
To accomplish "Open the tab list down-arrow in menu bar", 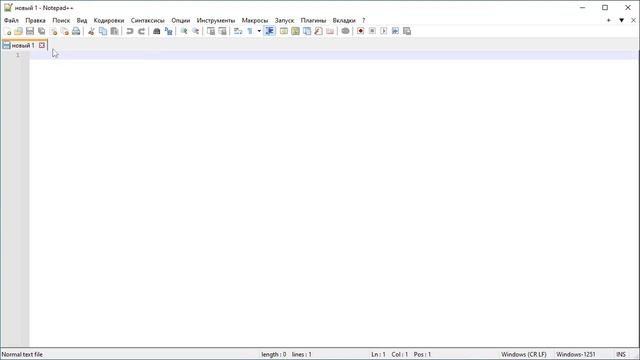I will click(x=621, y=20).
